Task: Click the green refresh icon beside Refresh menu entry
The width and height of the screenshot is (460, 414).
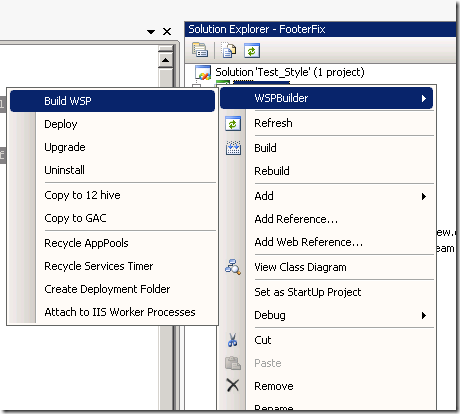Action: coord(233,124)
